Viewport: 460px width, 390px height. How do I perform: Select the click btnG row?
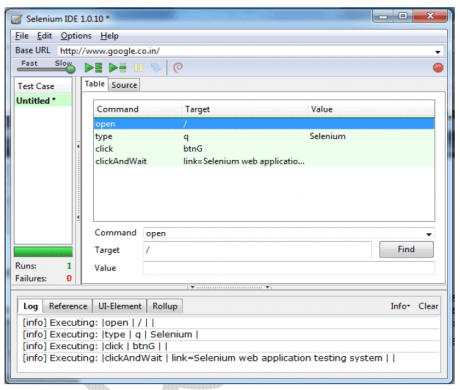point(264,148)
